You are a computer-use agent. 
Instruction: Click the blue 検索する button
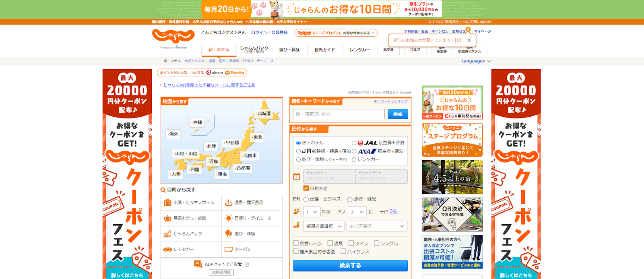pyautogui.click(x=350, y=266)
